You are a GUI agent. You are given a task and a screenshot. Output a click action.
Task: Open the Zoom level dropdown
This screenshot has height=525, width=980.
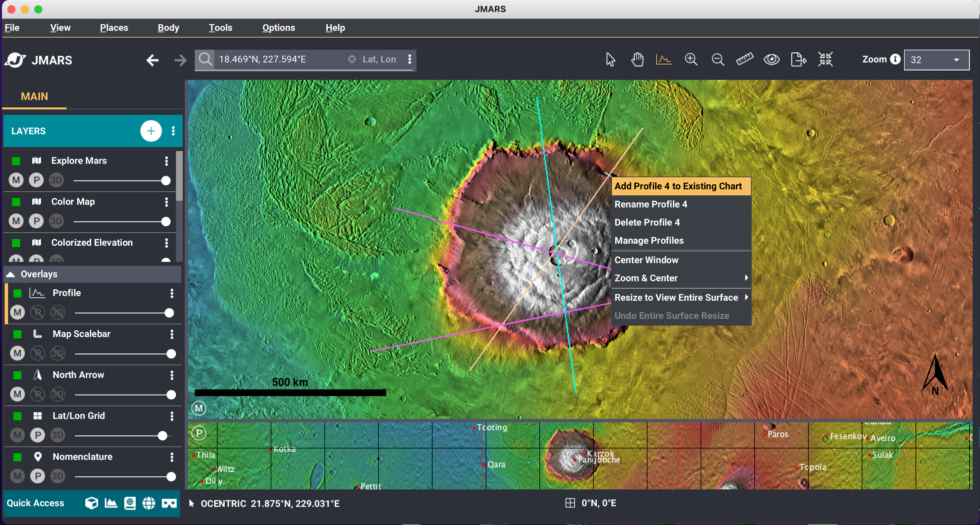pos(937,60)
